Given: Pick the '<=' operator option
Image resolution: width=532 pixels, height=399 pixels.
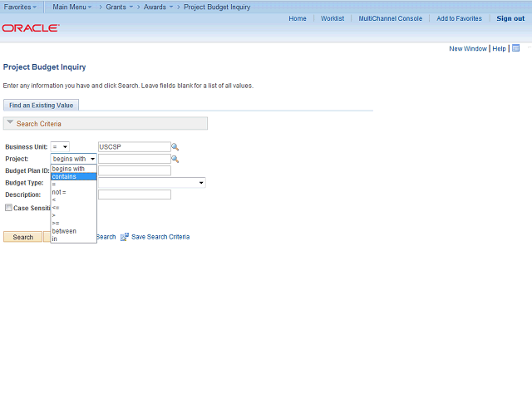Looking at the screenshot, I should pyautogui.click(x=74, y=208).
